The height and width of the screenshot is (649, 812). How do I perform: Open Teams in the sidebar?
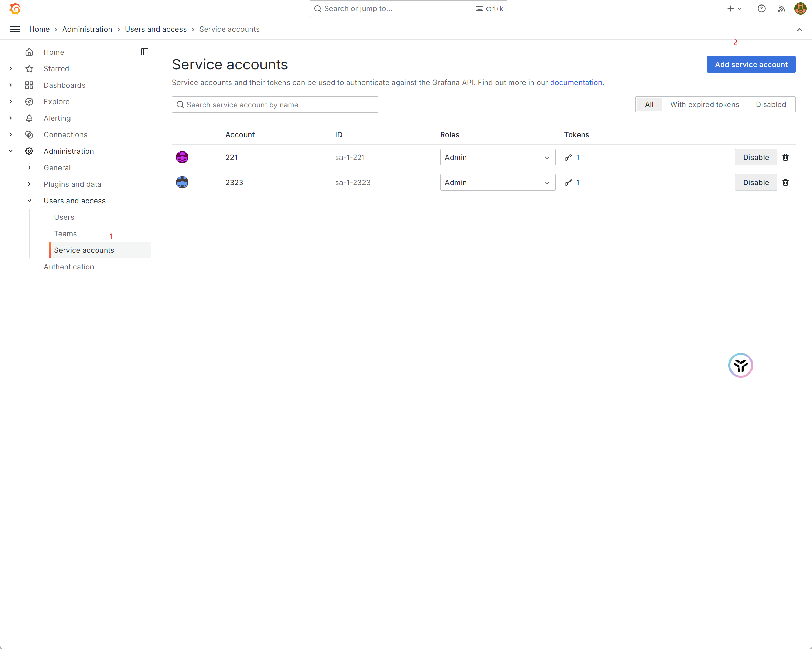(x=65, y=234)
